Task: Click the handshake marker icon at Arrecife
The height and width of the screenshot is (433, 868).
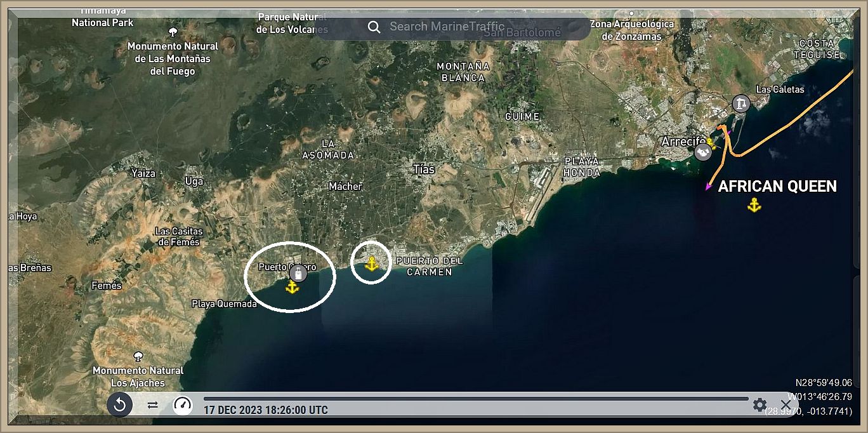Action: [703, 152]
